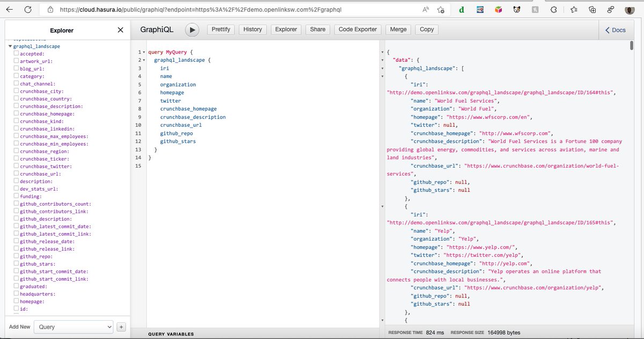Open the Add New Query type dropdown
This screenshot has height=339, width=644.
(x=74, y=327)
